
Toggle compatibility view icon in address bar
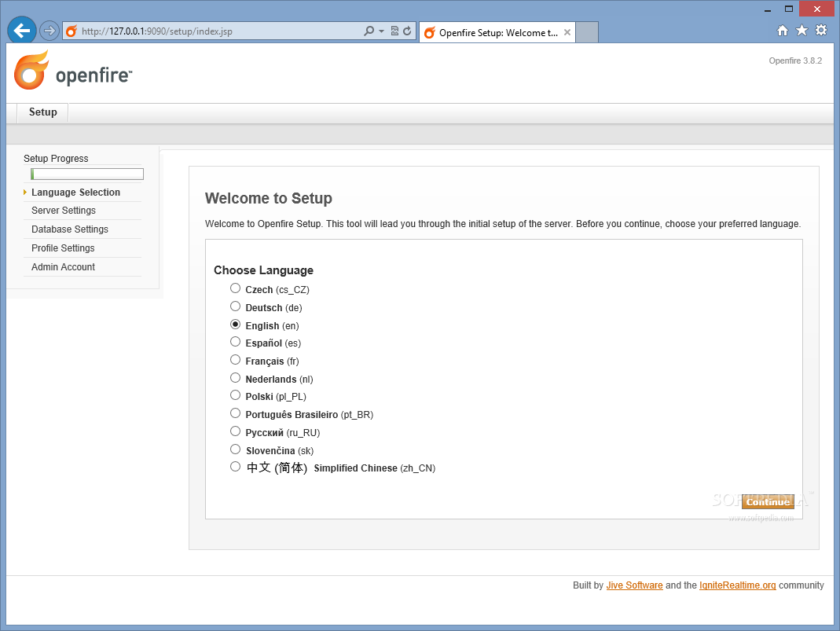coord(394,31)
